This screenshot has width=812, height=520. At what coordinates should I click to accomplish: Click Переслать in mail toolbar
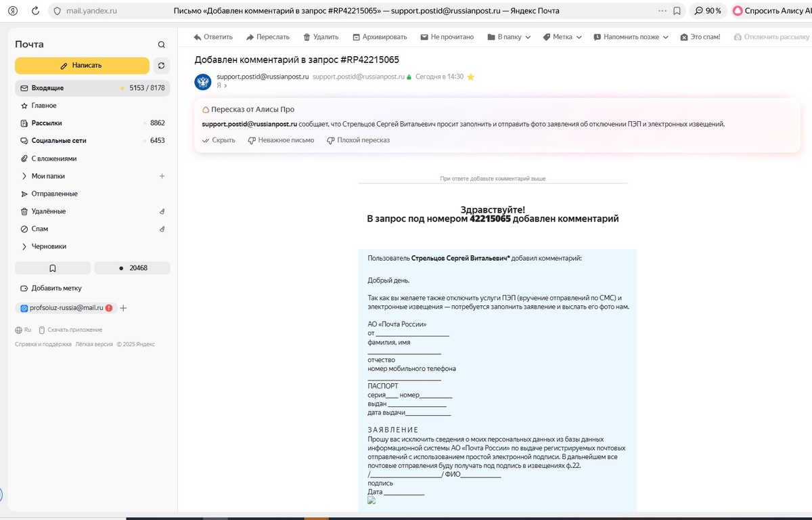click(268, 37)
